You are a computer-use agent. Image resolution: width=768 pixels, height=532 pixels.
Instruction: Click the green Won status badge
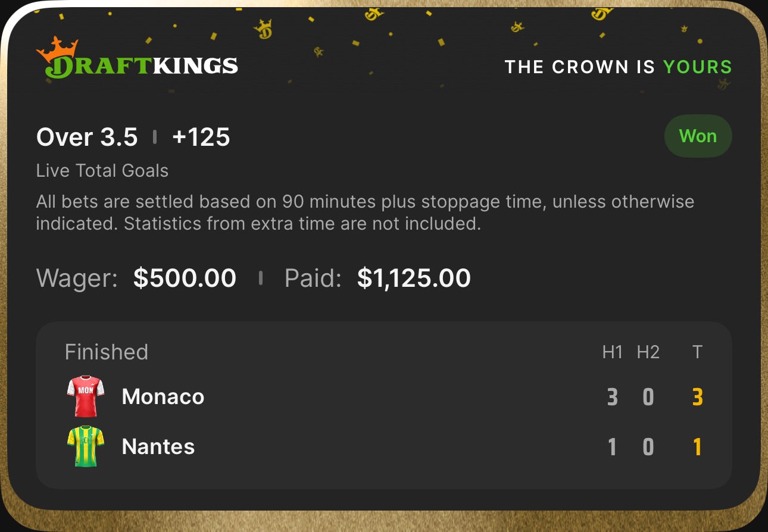pos(698,136)
